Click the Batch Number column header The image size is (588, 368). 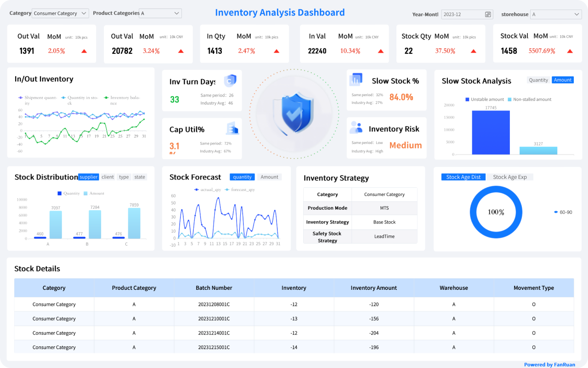(214, 288)
